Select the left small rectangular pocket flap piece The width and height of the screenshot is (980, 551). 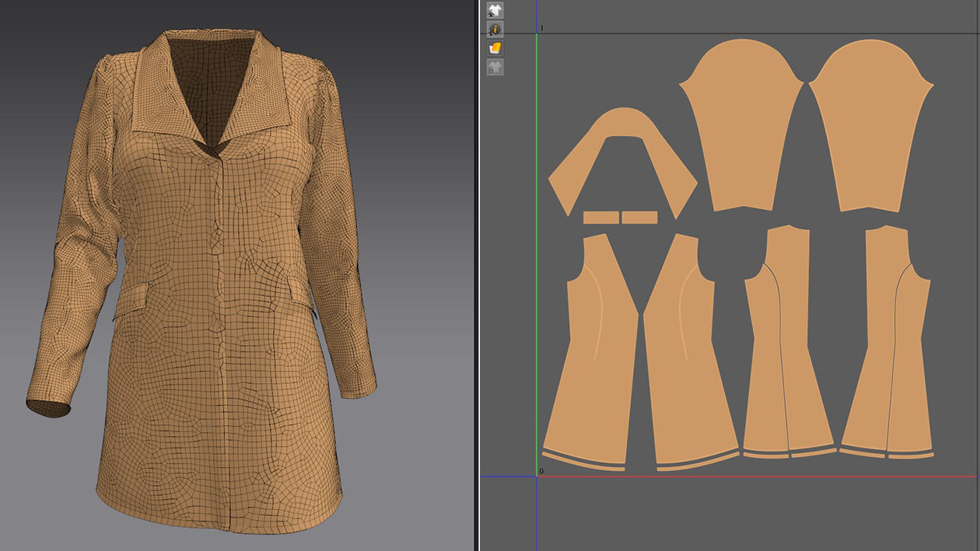point(600,217)
